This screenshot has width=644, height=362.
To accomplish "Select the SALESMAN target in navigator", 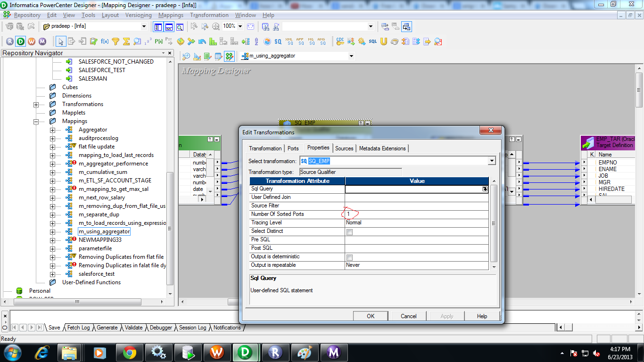I will pyautogui.click(x=93, y=79).
